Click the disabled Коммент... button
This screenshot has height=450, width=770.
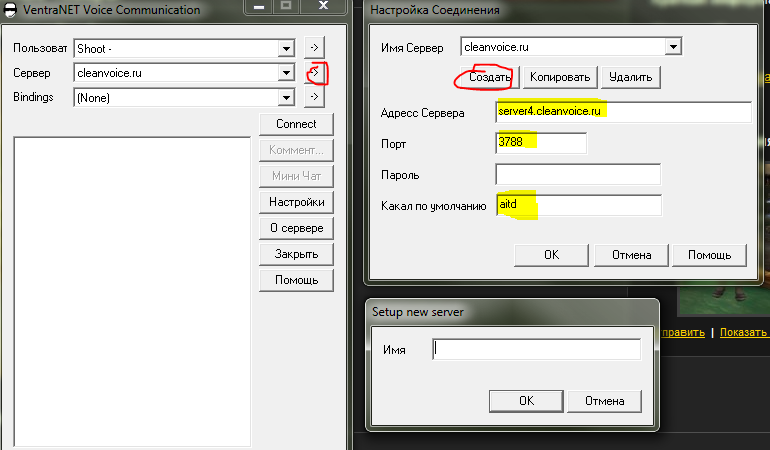pos(296,150)
